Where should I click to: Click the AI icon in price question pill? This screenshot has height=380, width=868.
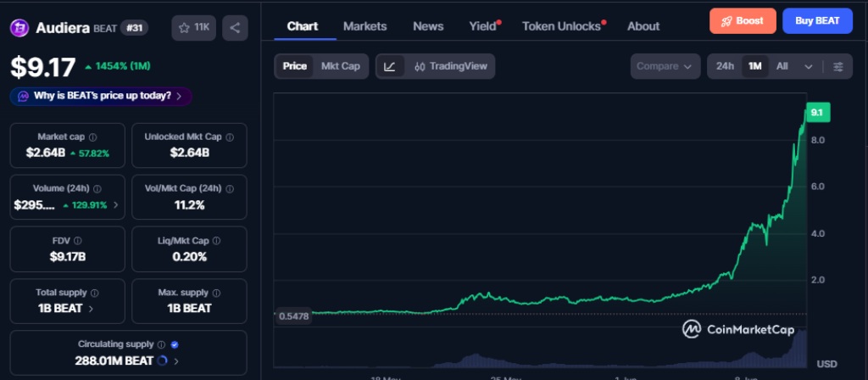pyautogui.click(x=23, y=96)
